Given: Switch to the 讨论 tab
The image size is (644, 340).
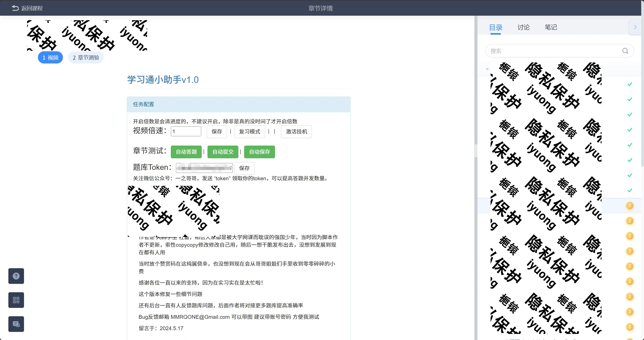Looking at the screenshot, I should 523,27.
